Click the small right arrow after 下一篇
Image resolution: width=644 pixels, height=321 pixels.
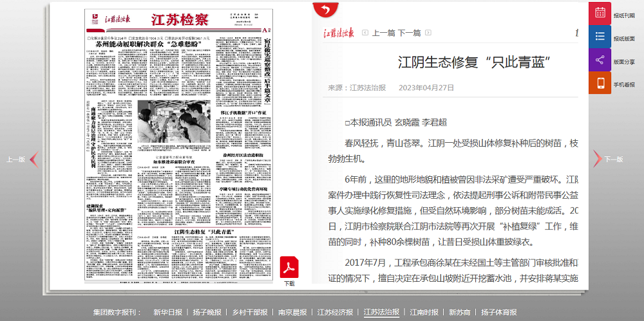(x=428, y=33)
